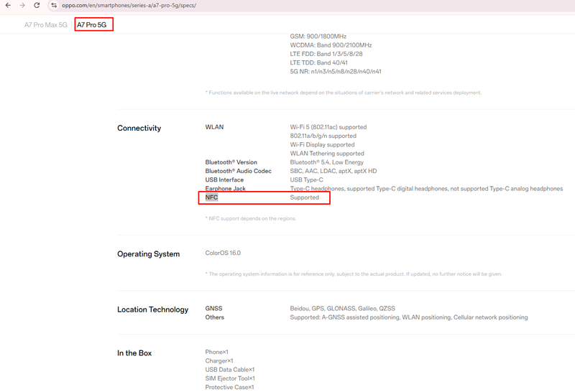Click the 'USB Data Cable×1' item

point(229,370)
